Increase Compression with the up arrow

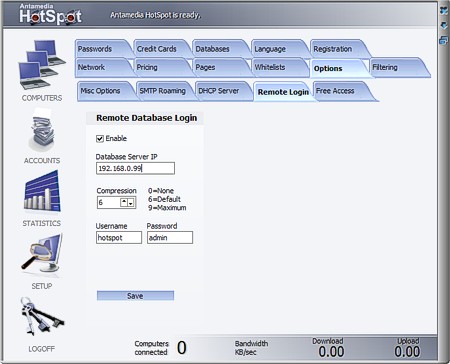[x=124, y=202]
